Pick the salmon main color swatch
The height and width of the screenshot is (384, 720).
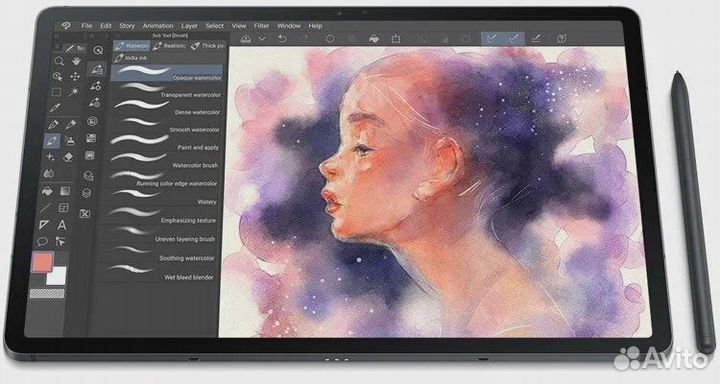coord(43,262)
